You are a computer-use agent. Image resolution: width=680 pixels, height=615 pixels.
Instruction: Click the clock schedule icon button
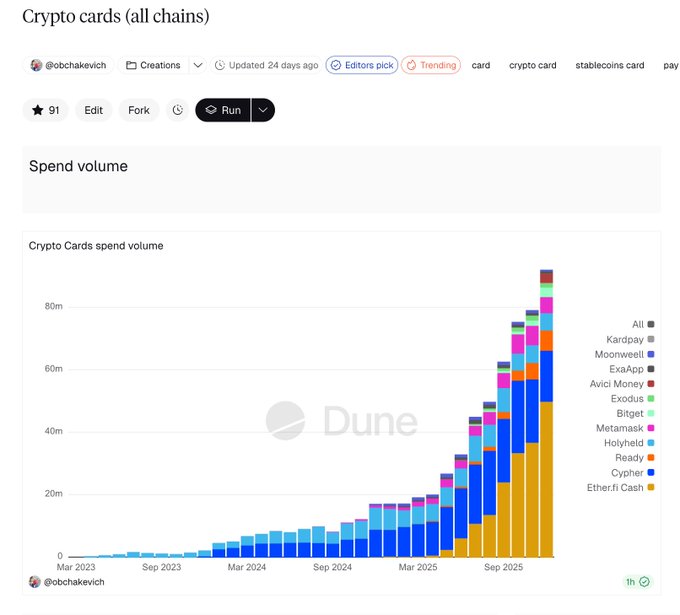coord(177,110)
